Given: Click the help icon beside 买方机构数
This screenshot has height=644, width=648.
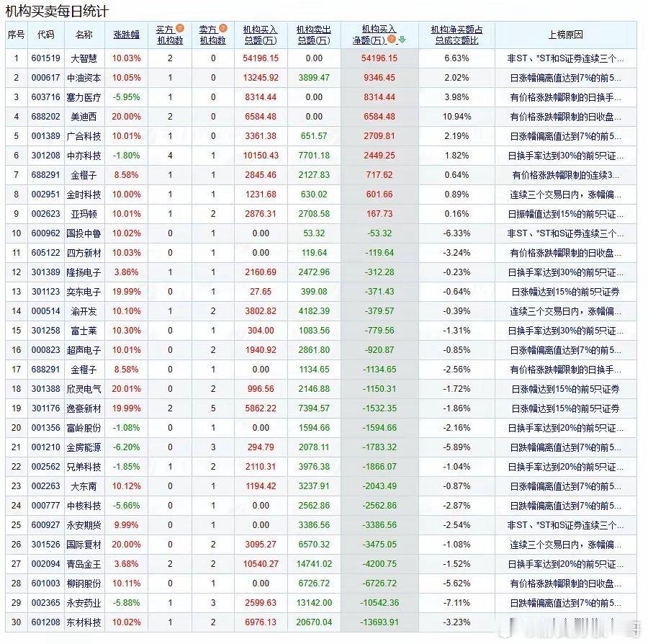Looking at the screenshot, I should point(180,29).
